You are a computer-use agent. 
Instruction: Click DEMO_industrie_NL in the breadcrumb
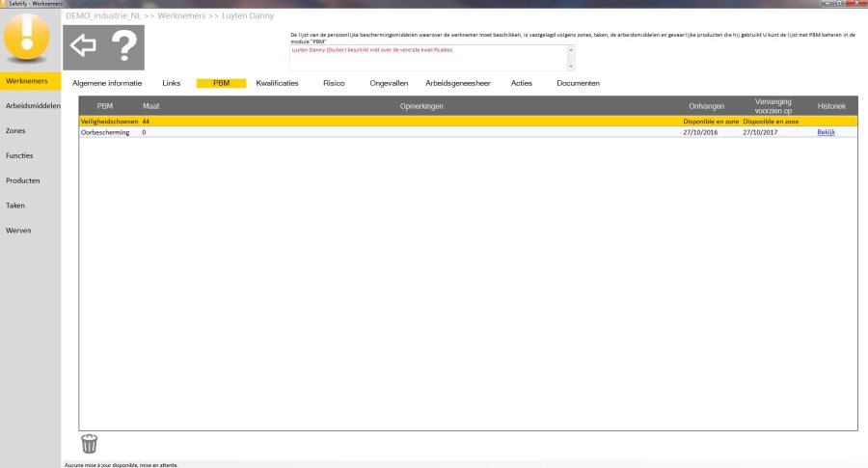click(103, 15)
